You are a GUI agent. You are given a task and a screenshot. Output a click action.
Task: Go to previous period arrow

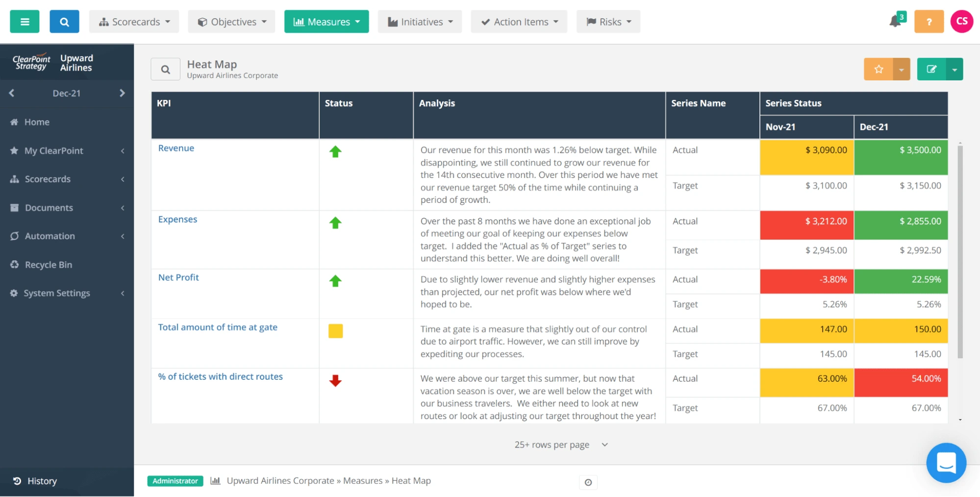click(12, 93)
